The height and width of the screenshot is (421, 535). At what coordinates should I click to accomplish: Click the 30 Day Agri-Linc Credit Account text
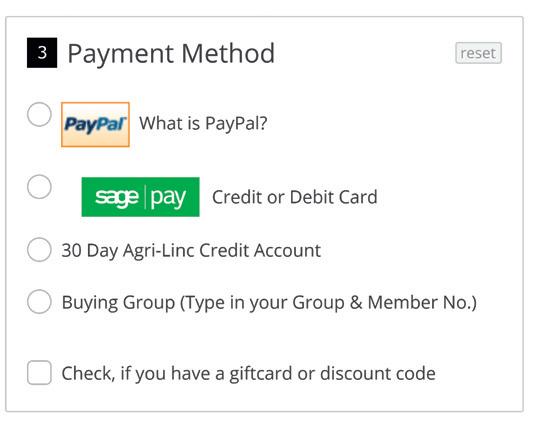point(191,251)
